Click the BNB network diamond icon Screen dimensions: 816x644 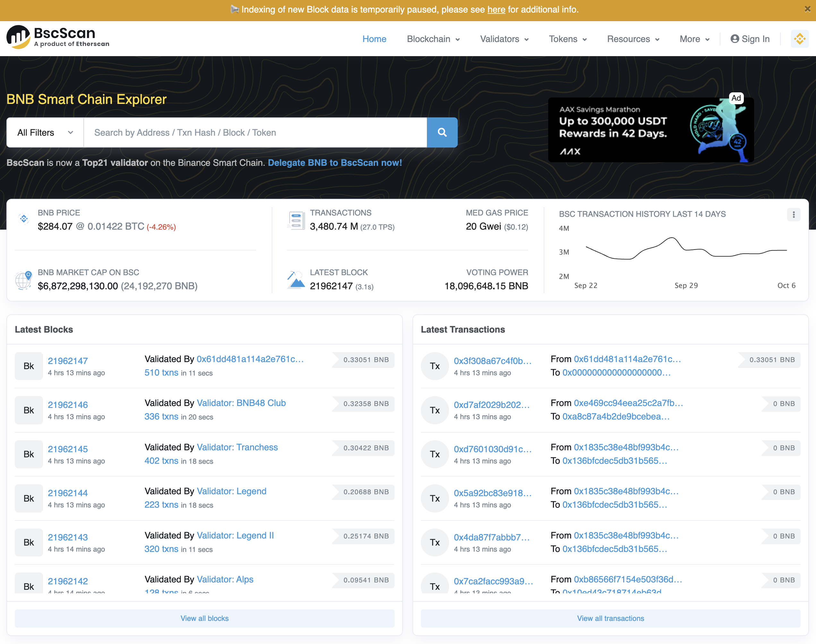799,39
